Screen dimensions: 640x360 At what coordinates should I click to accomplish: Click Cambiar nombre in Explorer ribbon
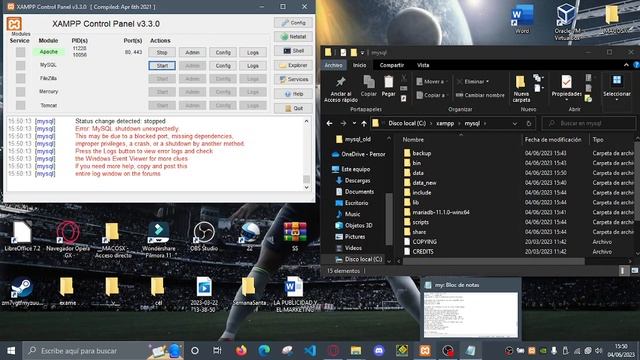480,95
